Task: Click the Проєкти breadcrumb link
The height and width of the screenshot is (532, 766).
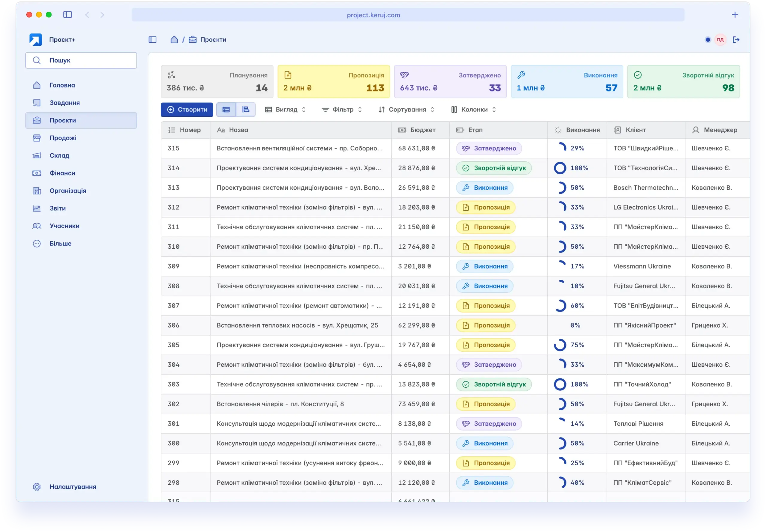Action: coord(212,40)
